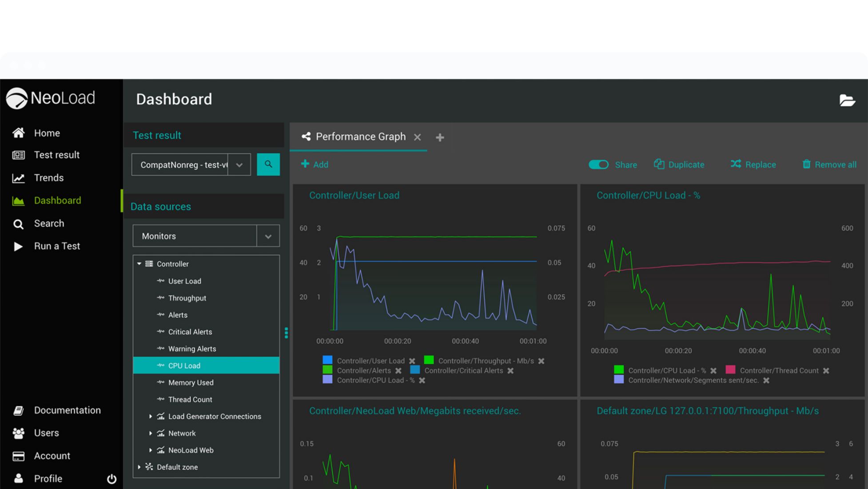Screen dimensions: 868x489
Task: Select Memory Used in monitor tree
Action: [x=191, y=382]
